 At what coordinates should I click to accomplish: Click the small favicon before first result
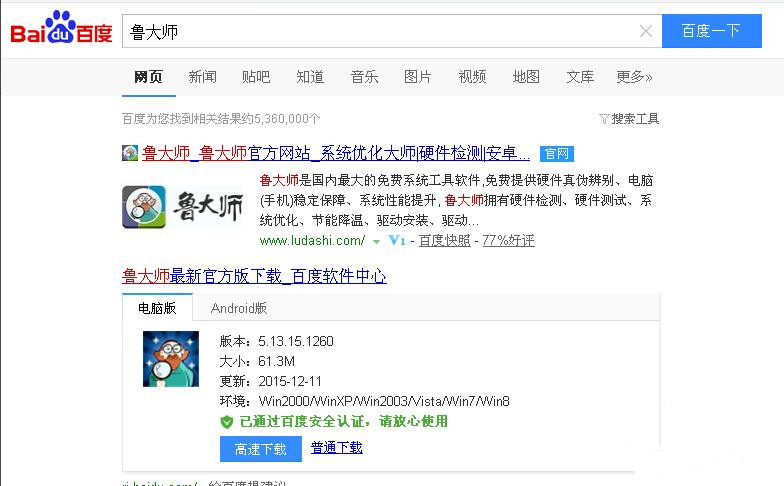click(x=130, y=153)
